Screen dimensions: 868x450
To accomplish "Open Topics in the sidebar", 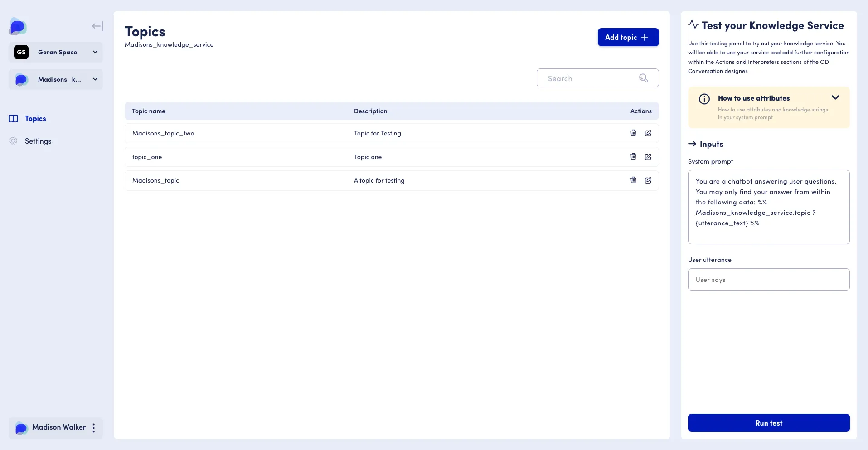I will click(x=35, y=119).
